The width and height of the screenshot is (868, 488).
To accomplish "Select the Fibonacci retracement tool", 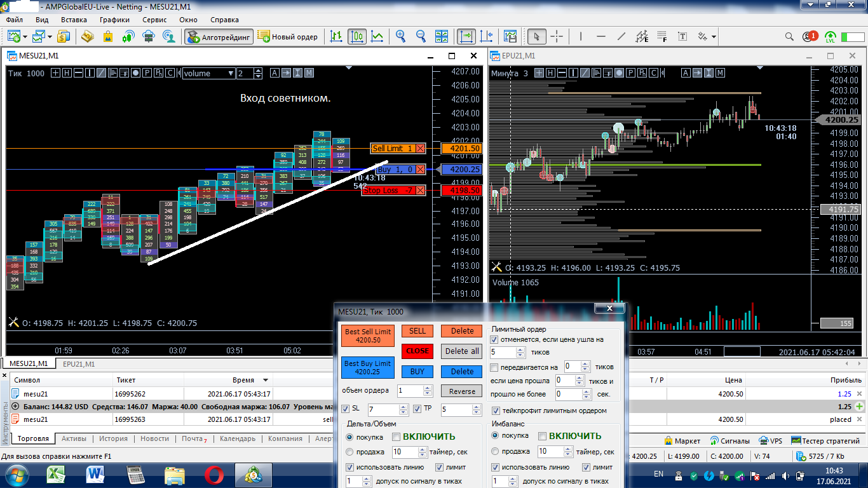I will pos(662,36).
